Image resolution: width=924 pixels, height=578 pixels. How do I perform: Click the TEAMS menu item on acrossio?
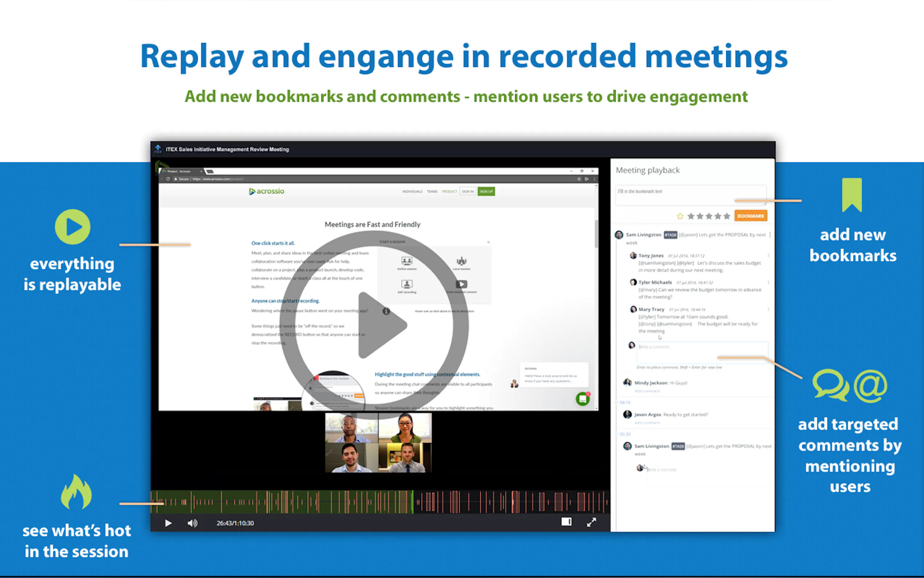(x=432, y=191)
